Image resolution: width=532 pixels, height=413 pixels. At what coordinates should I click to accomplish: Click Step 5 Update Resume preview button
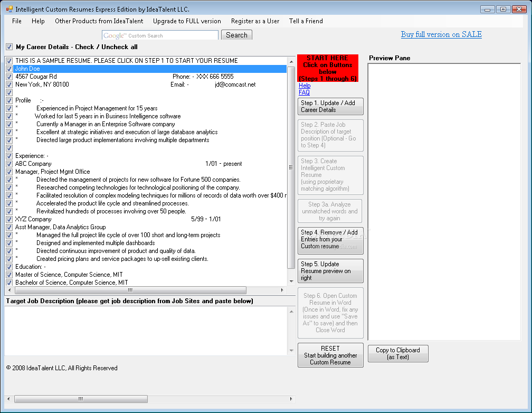330,271
